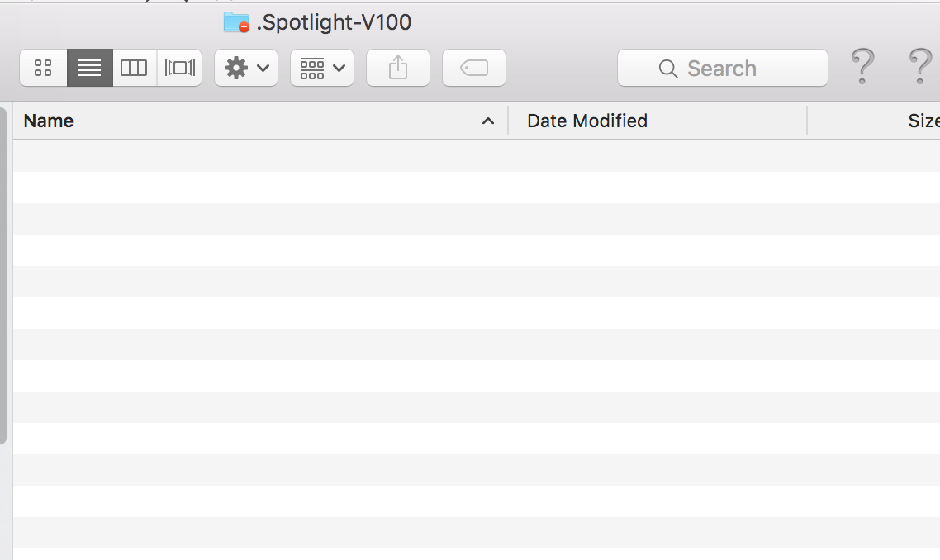
Task: Switch to icon view
Action: (x=43, y=69)
